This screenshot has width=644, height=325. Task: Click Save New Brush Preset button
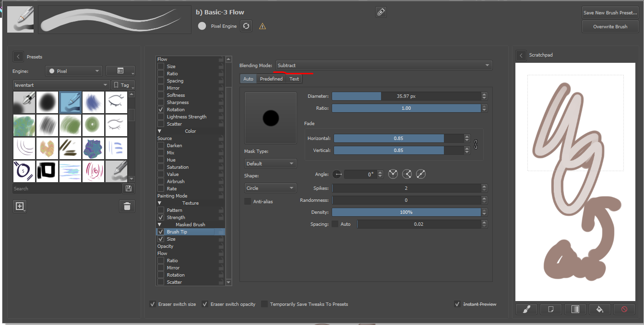pyautogui.click(x=610, y=13)
